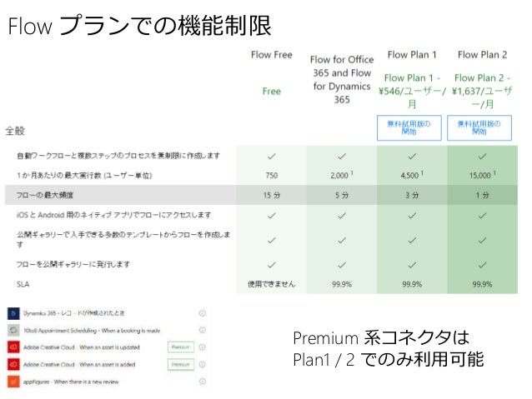Click the '3 分' frequency cell
Screen dimensions: 532x399
[x=412, y=195]
